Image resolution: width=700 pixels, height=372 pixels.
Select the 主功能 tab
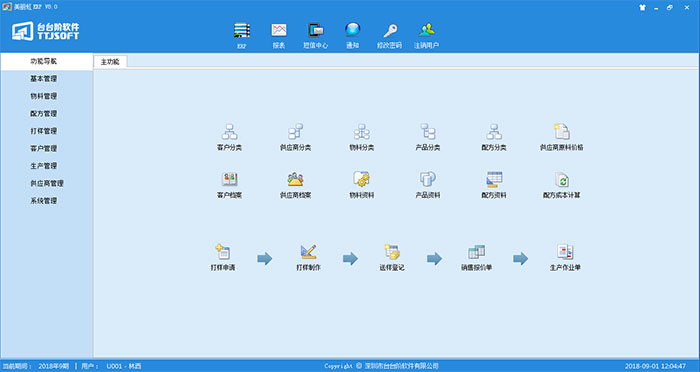pyautogui.click(x=110, y=62)
